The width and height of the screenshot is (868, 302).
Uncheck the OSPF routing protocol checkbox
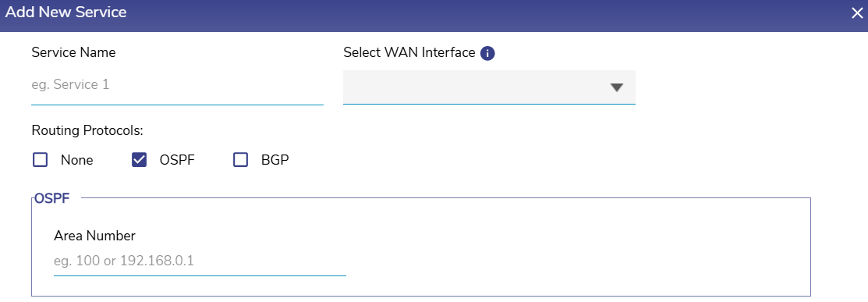139,160
